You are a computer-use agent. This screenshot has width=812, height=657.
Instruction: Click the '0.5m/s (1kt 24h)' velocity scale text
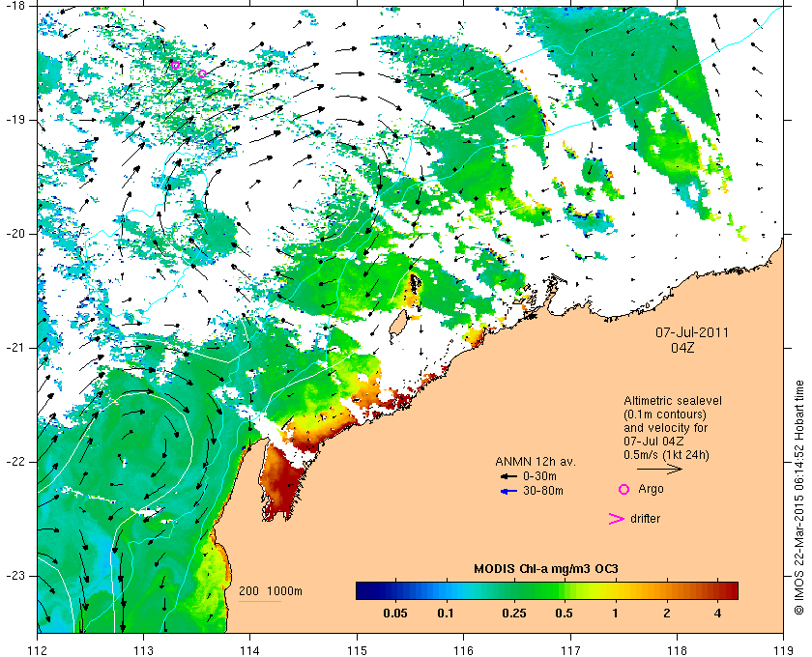tap(666, 455)
